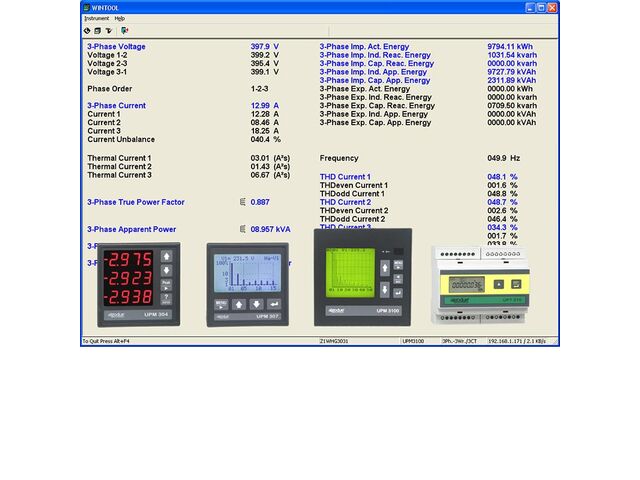Viewport: 640px width, 480px height.
Task: Click the UPM 304 red display meter image
Action: pos(139,285)
